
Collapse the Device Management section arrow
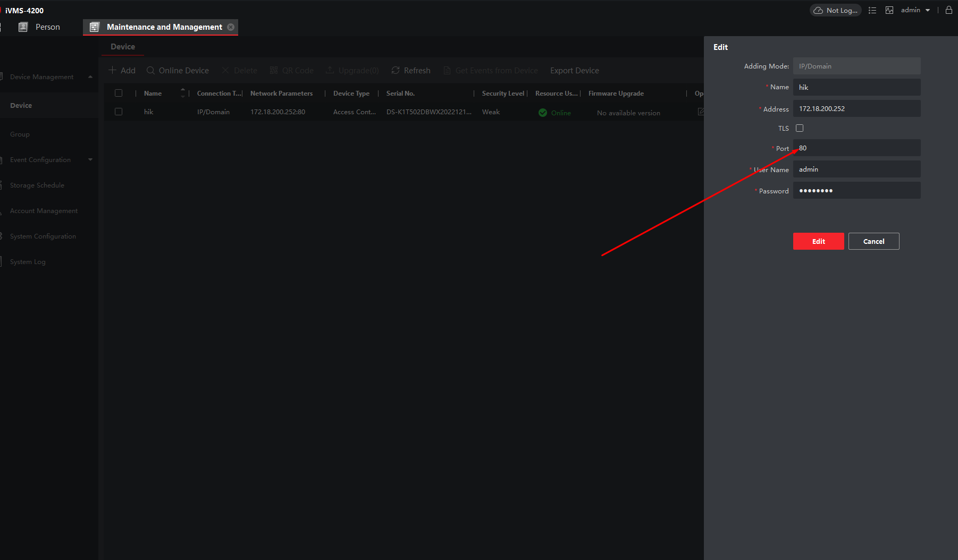tap(90, 77)
